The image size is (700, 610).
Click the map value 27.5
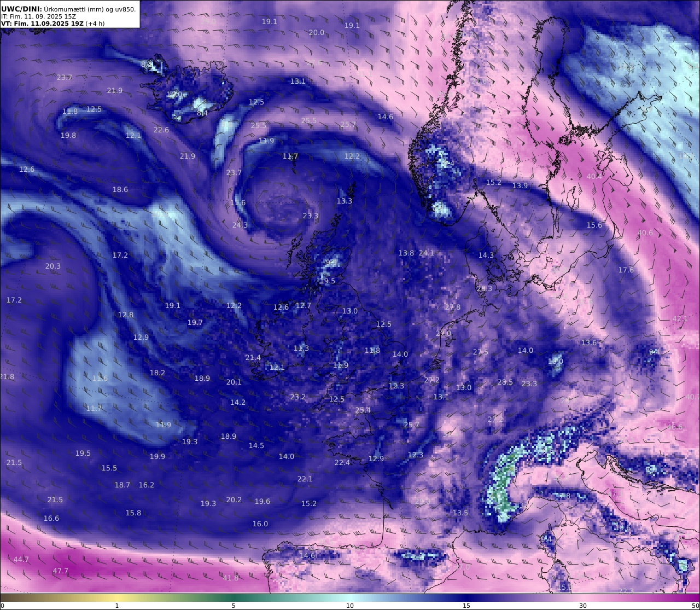point(481,352)
